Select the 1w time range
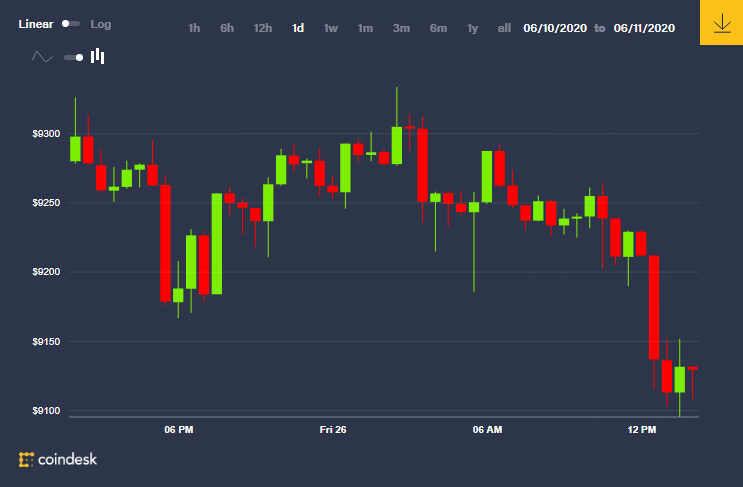The height and width of the screenshot is (487, 743). pos(331,28)
